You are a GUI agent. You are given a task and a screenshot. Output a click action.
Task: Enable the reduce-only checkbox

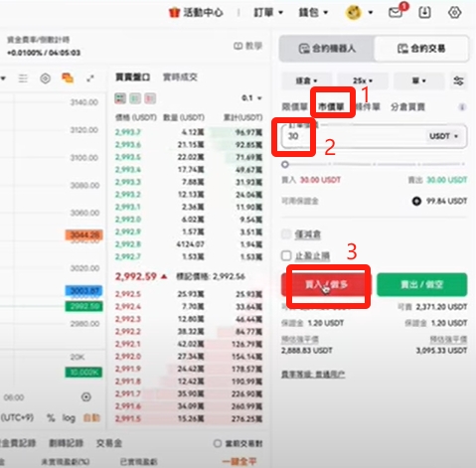click(x=286, y=234)
